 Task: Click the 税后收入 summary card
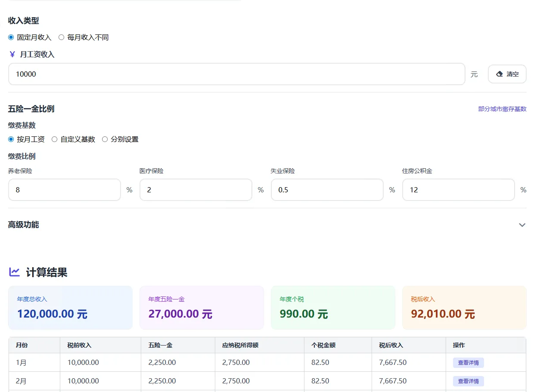[464, 308]
